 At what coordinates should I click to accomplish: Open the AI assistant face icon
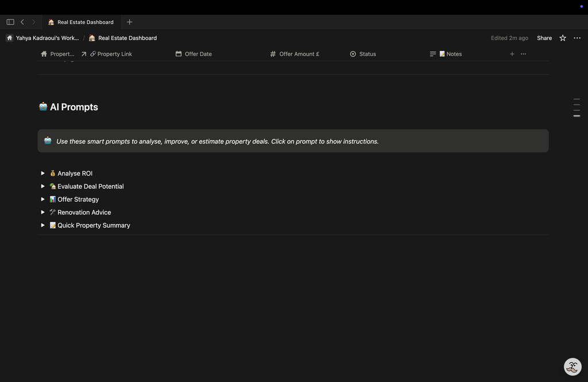[x=572, y=367]
